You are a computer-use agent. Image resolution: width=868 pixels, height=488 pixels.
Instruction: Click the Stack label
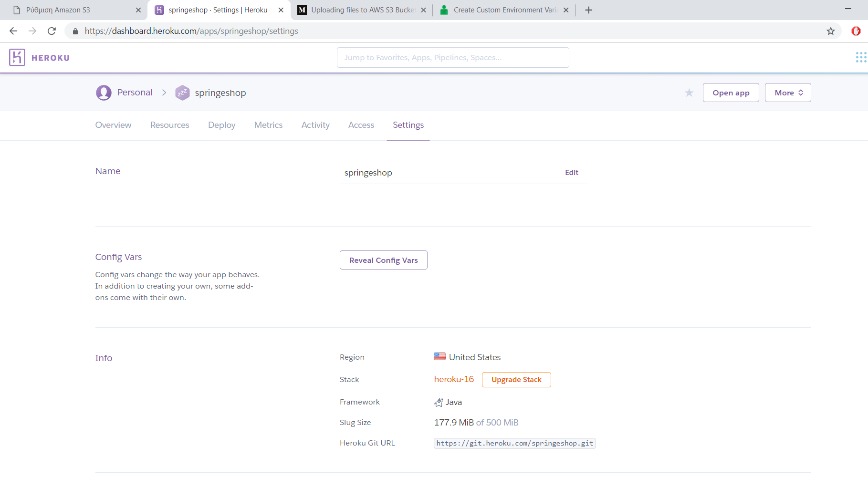[349, 380]
